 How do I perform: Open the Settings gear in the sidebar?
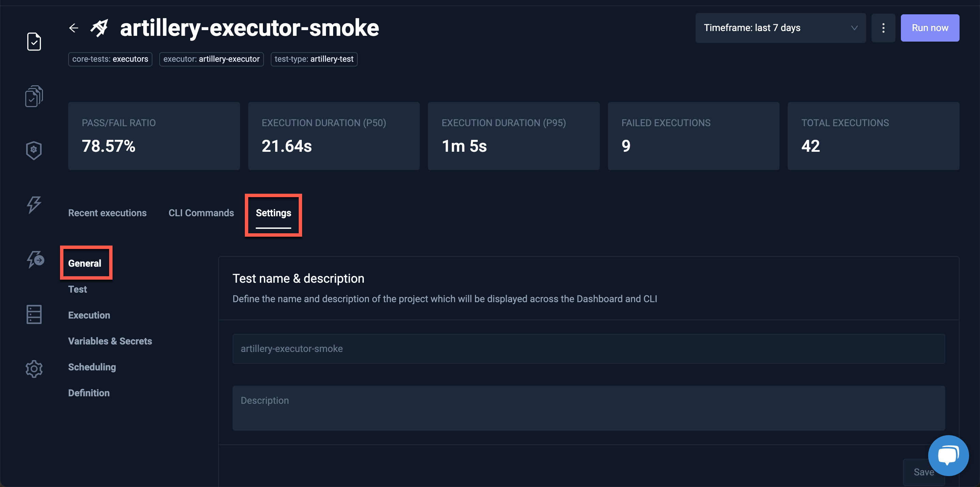[33, 368]
